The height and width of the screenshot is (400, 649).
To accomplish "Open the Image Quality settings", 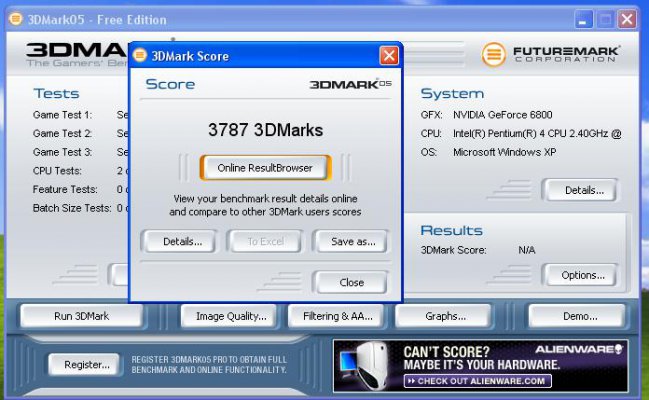I will [231, 316].
